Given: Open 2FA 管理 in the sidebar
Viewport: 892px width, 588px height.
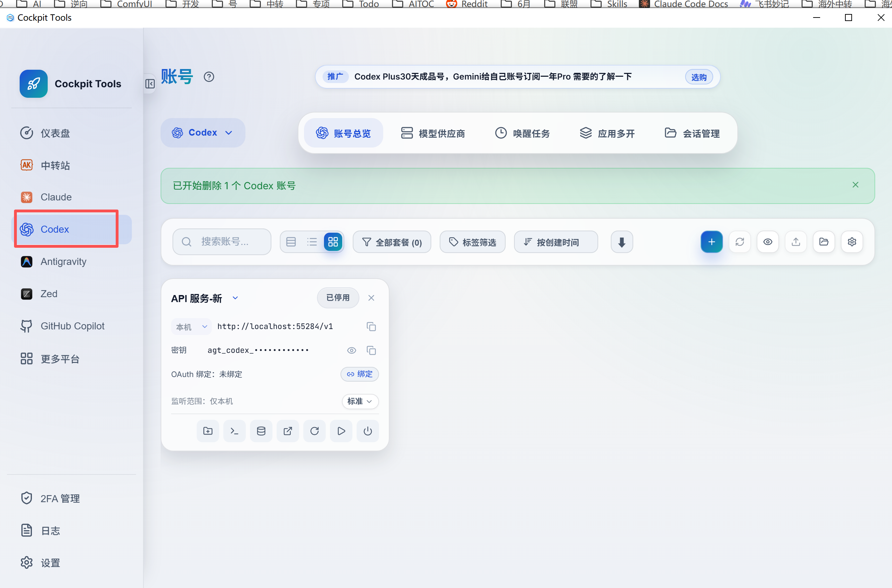Looking at the screenshot, I should click(x=71, y=498).
